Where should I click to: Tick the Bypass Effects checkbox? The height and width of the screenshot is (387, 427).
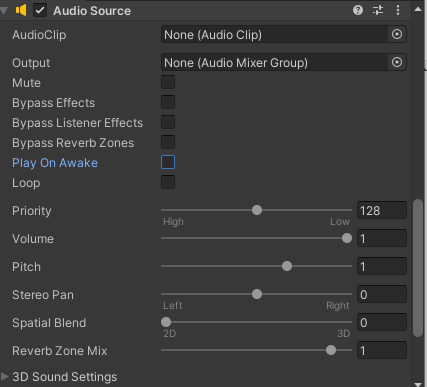coord(168,102)
